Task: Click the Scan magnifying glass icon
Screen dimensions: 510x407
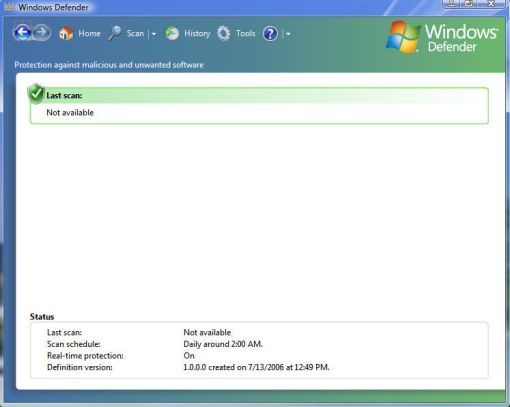Action: pyautogui.click(x=115, y=33)
